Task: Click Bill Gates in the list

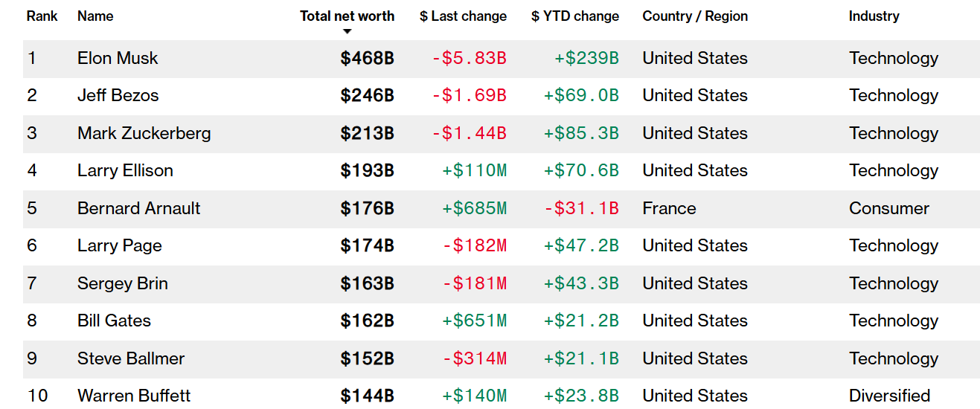Action: pos(114,321)
